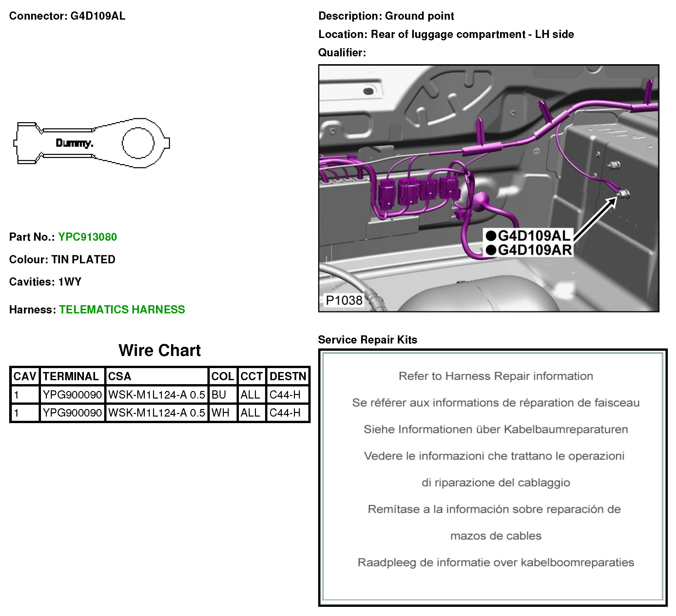Click the Service Repair Kits heading
This screenshot has height=616, width=676.
pyautogui.click(x=368, y=340)
